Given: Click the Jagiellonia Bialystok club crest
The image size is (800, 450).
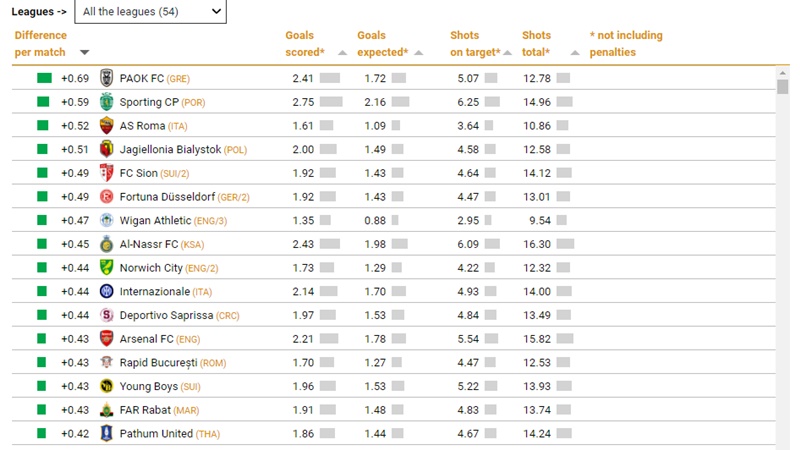Looking at the screenshot, I should (107, 149).
